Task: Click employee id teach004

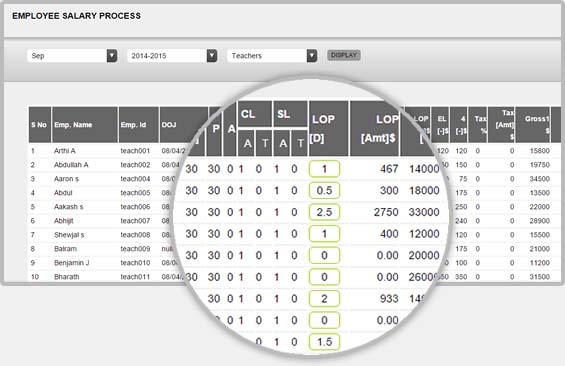Action: click(135, 179)
